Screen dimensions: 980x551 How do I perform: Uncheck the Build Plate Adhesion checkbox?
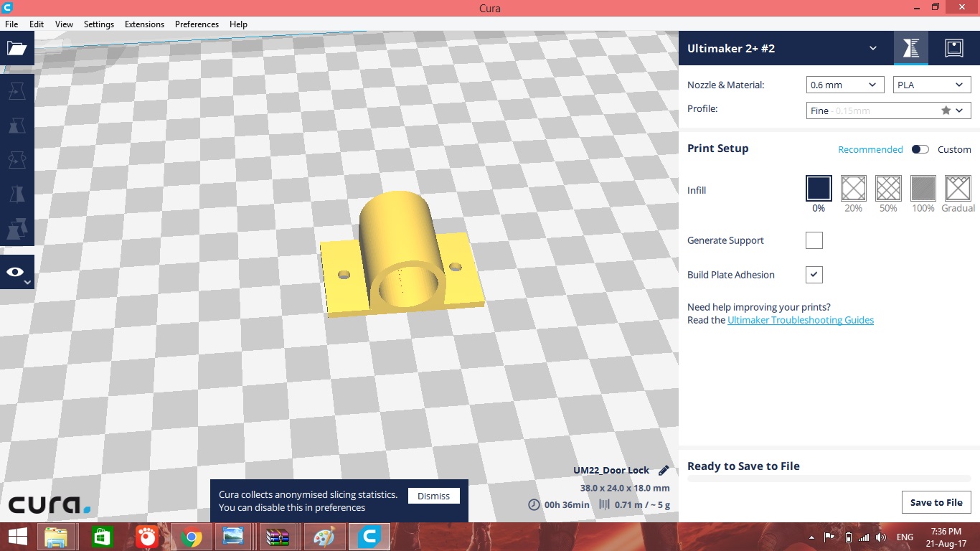pyautogui.click(x=814, y=275)
